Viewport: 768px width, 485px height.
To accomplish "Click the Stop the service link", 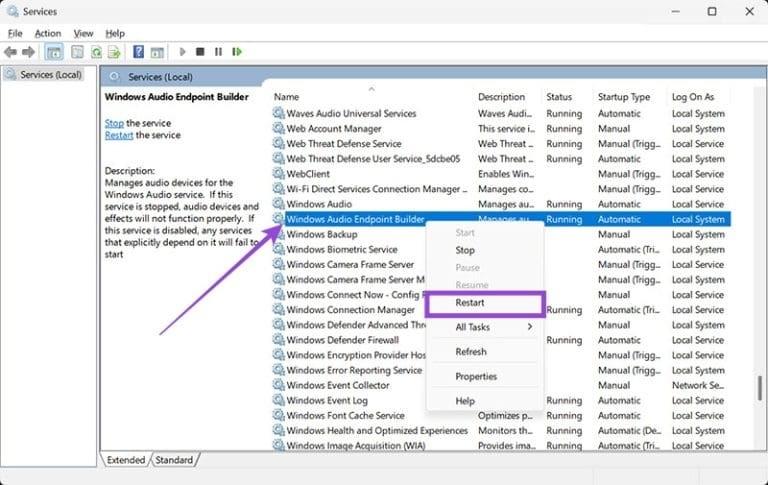I will pyautogui.click(x=114, y=123).
